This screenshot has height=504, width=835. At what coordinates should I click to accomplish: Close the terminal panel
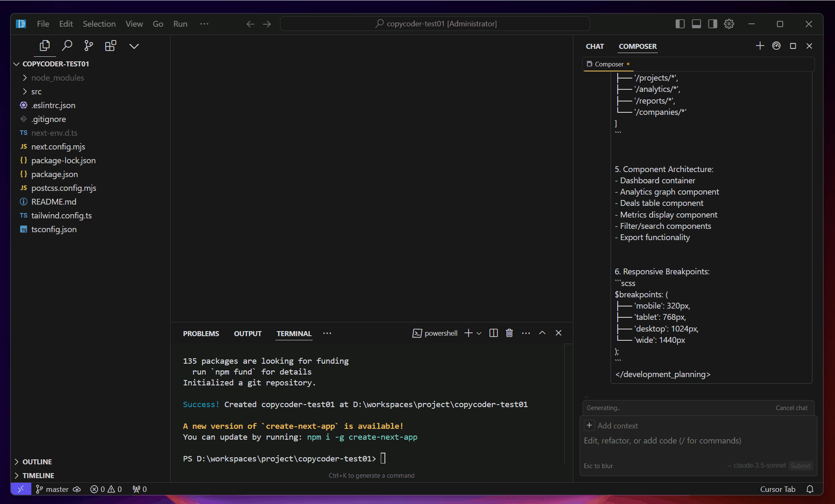click(558, 333)
